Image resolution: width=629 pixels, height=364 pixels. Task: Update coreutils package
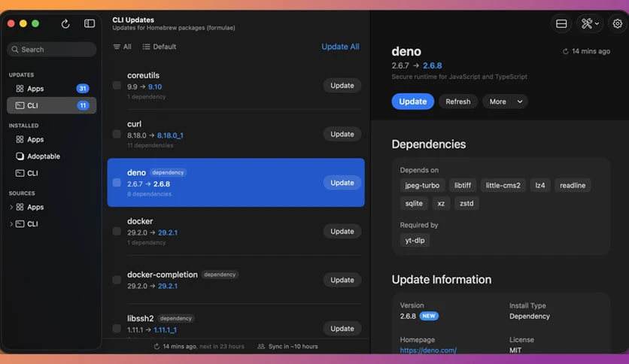(342, 86)
